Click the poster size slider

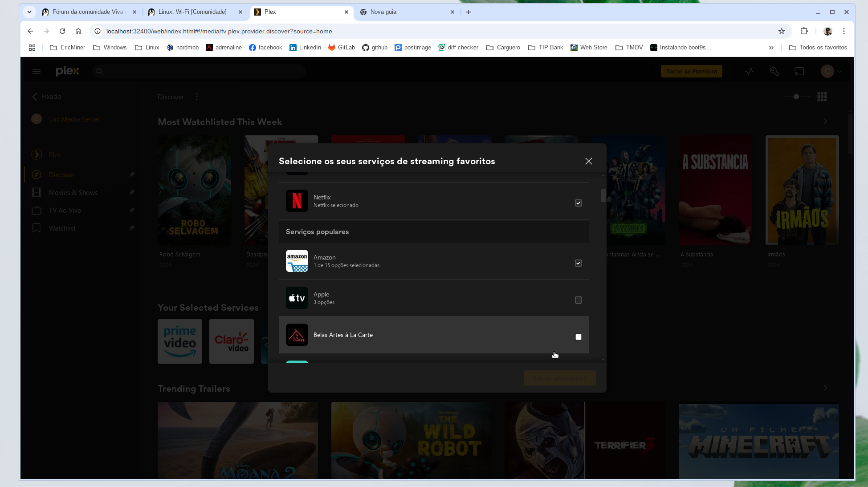coord(796,97)
